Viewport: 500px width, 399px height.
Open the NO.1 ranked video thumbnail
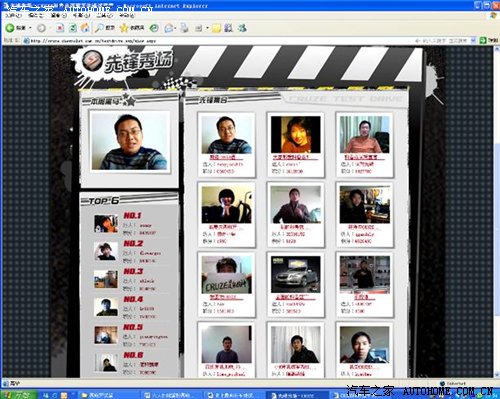(106, 224)
